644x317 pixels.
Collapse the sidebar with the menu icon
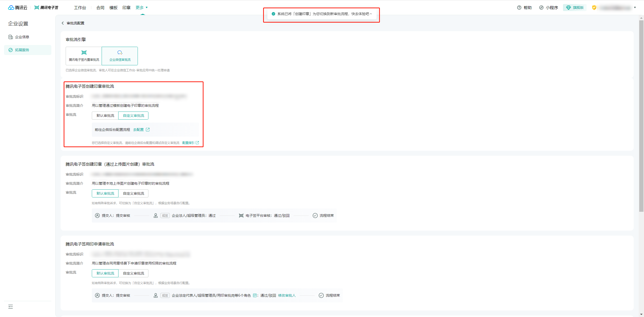click(x=11, y=307)
